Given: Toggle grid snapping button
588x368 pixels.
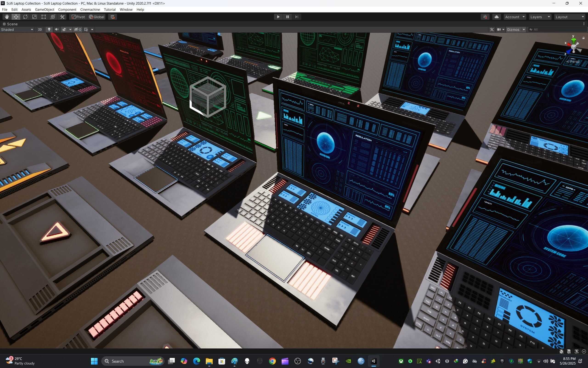Looking at the screenshot, I should [113, 17].
